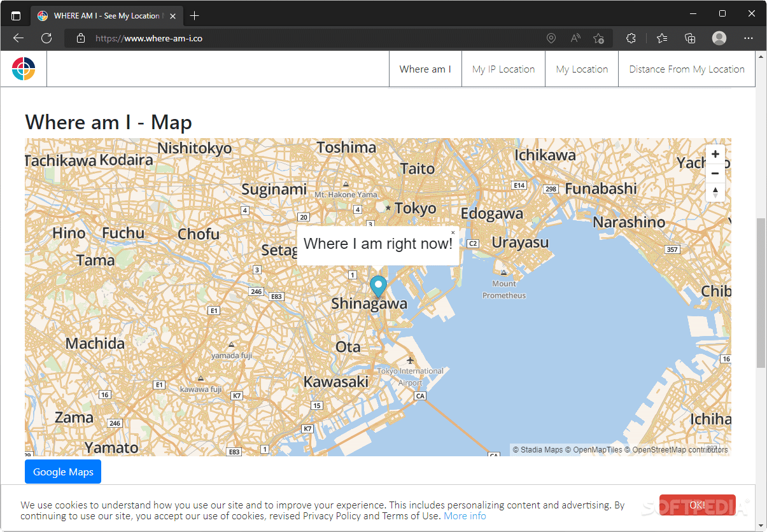Open the Favorites list
Screen dimensions: 767x532
click(x=662, y=38)
